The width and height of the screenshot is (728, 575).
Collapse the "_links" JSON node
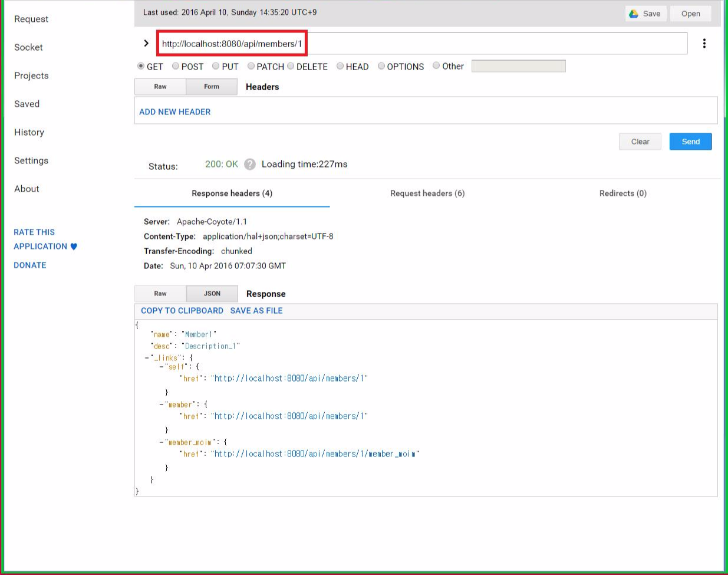(147, 358)
